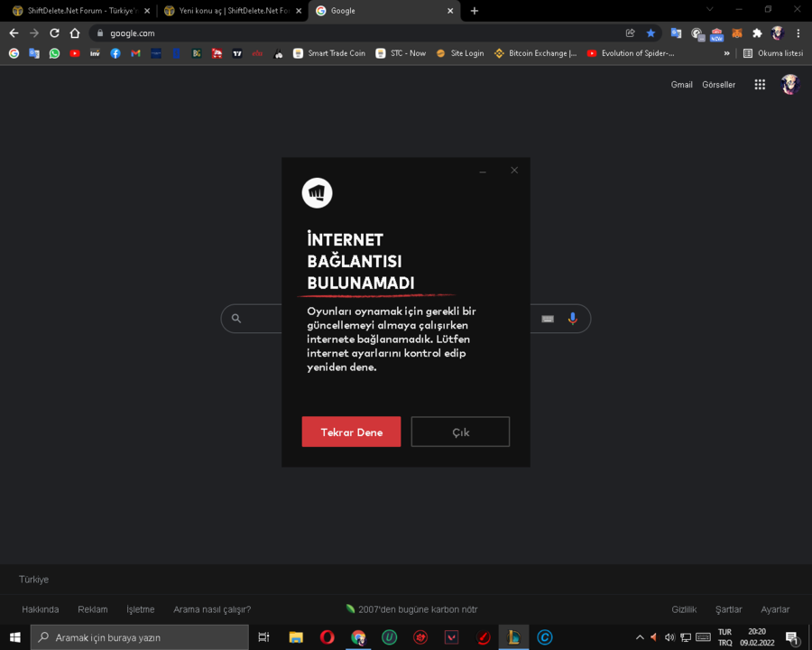Open the Görseller link
812x650 pixels.
click(x=718, y=85)
